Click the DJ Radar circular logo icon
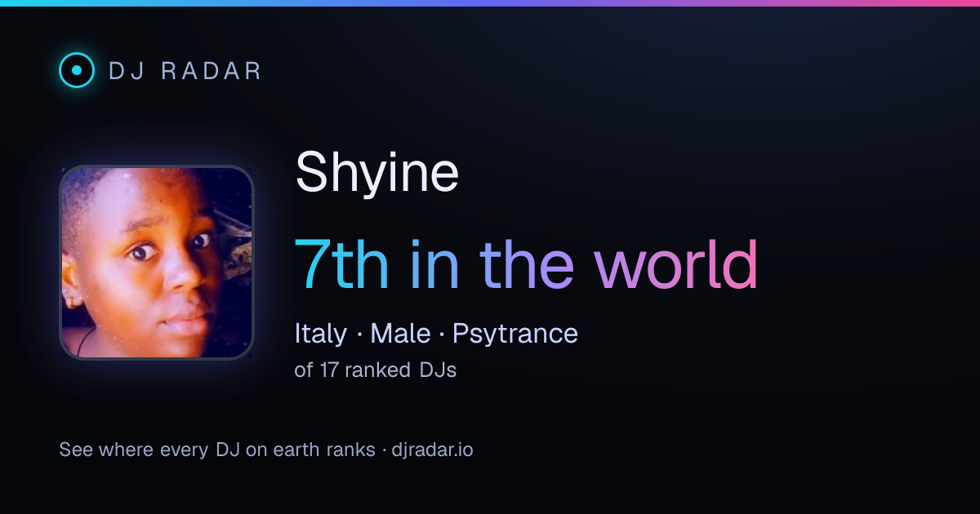 coord(77,70)
